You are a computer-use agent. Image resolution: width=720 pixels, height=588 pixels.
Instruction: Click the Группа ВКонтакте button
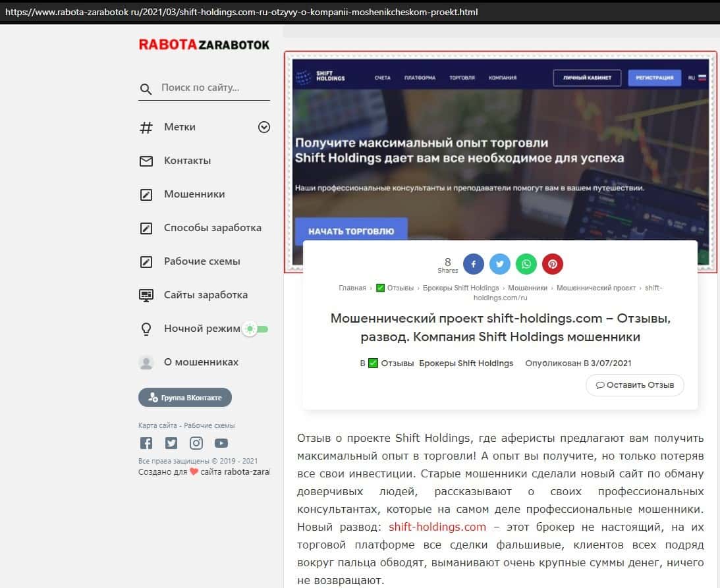coord(185,398)
